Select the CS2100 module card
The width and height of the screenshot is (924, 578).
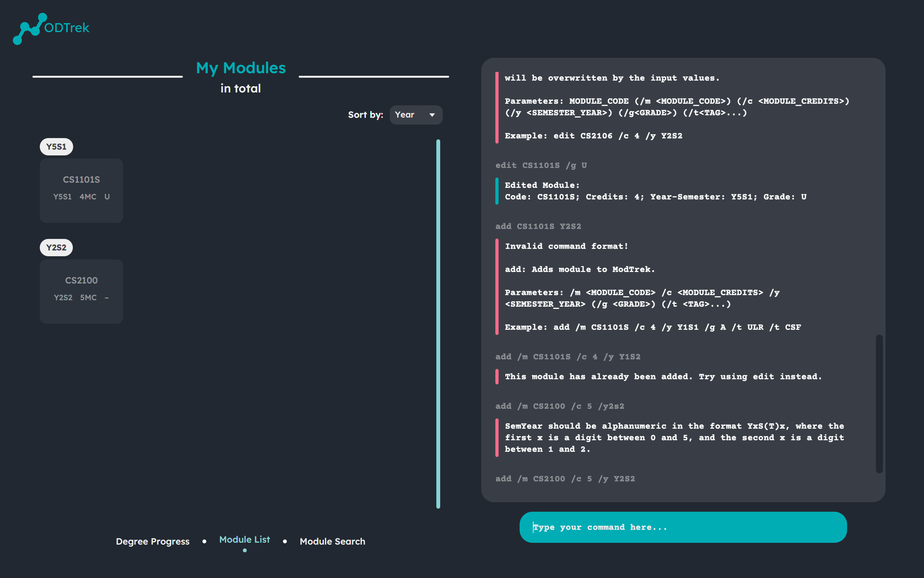click(x=81, y=291)
